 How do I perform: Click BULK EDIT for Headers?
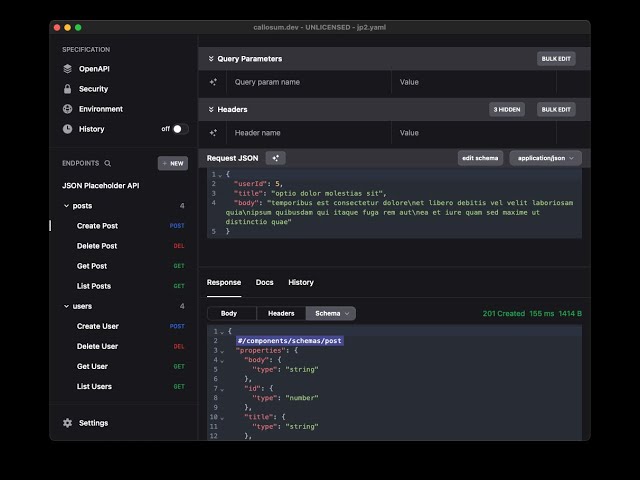pos(556,109)
